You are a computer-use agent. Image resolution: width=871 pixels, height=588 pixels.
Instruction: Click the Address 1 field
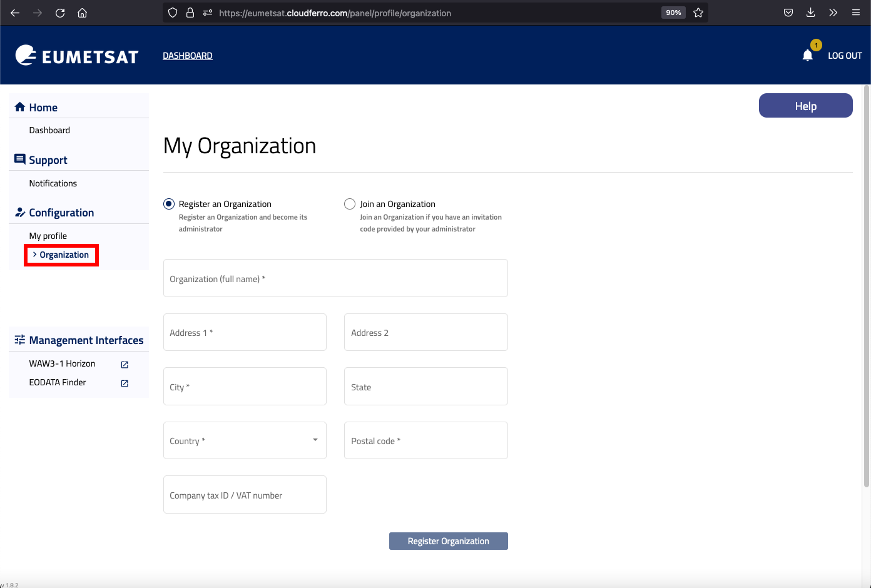(x=245, y=332)
